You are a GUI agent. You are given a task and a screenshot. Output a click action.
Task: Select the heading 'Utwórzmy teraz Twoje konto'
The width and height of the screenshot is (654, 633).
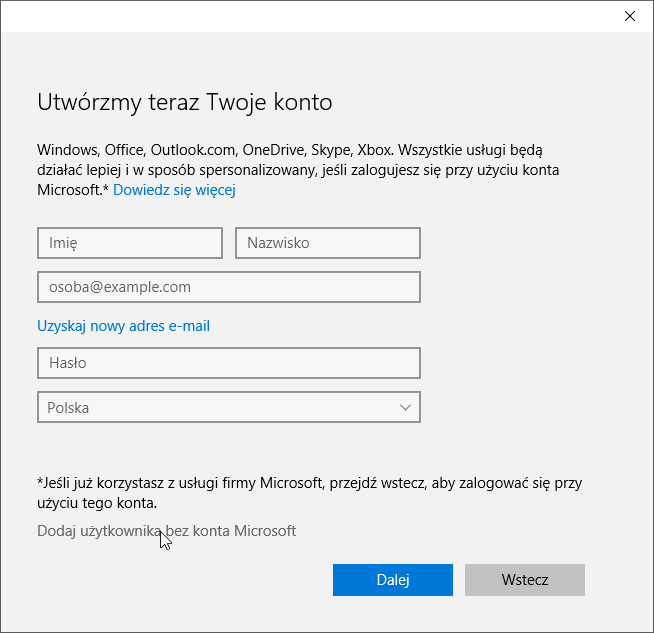[185, 103]
